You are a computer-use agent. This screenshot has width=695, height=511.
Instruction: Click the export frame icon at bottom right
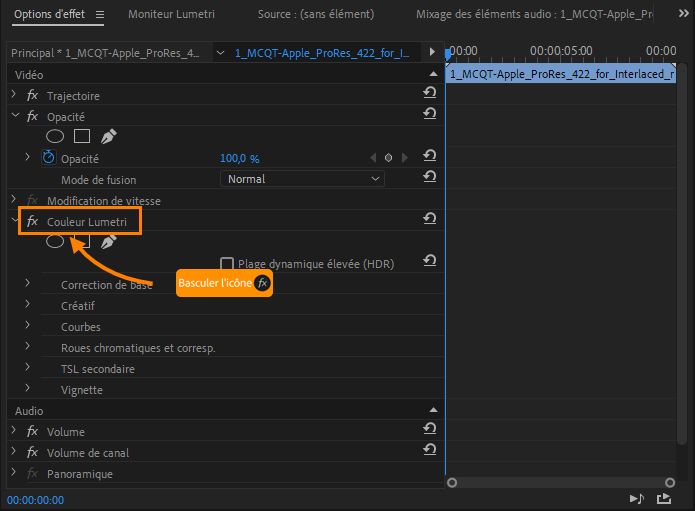[x=664, y=499]
